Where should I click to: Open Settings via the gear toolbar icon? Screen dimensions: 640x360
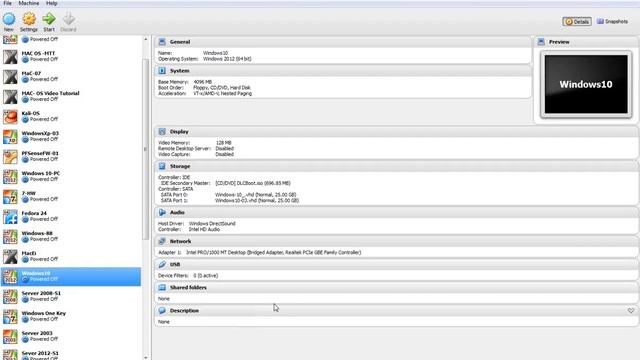point(29,19)
